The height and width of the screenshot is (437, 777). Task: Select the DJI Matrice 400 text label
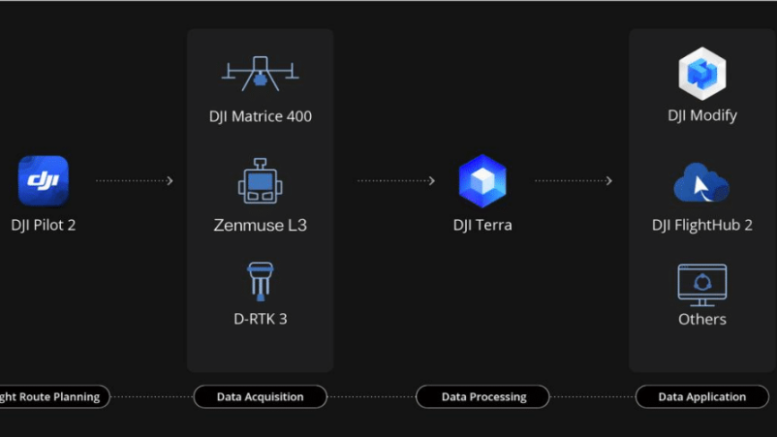point(260,116)
